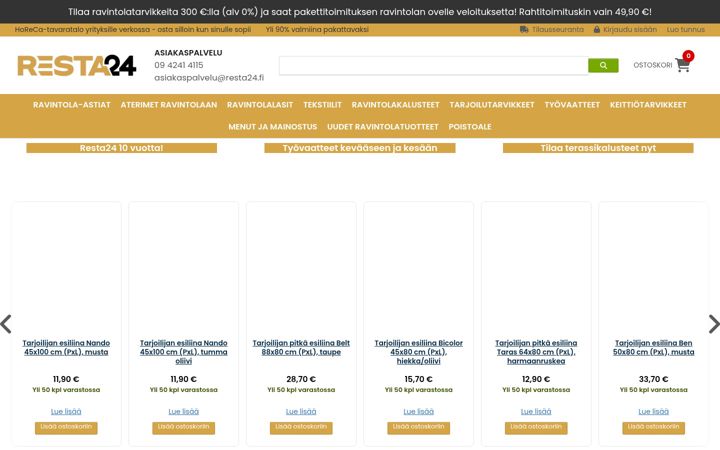Screen dimensions: 720x450
Task: Open Menut ja mainostus category
Action: (273, 127)
